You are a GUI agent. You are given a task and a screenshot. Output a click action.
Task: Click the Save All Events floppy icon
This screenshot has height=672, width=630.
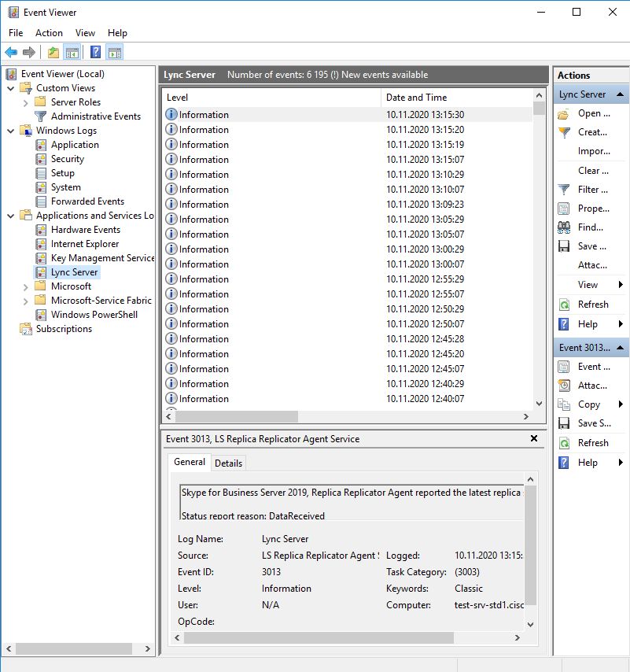564,246
